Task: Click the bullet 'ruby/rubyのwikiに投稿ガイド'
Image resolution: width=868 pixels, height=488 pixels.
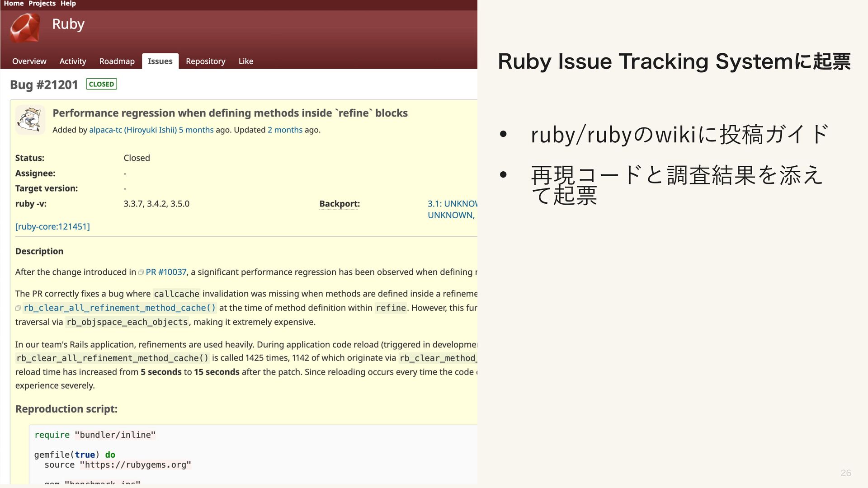Action: pyautogui.click(x=679, y=135)
